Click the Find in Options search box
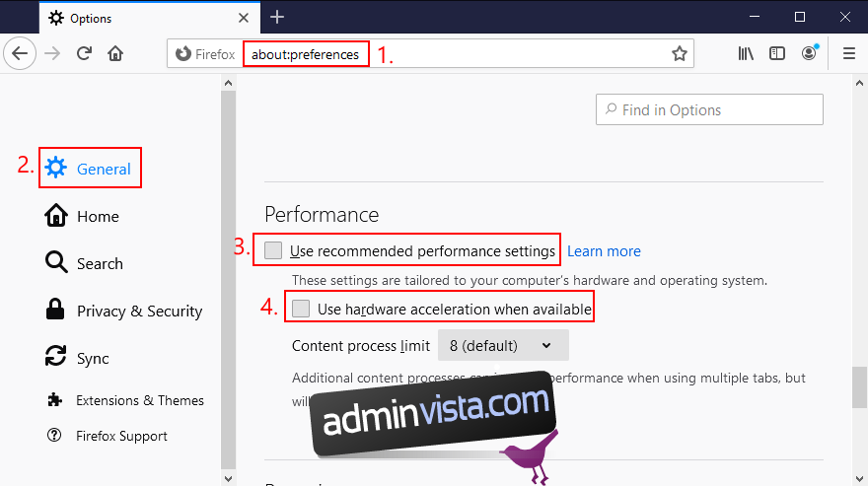868x486 pixels. 709,109
